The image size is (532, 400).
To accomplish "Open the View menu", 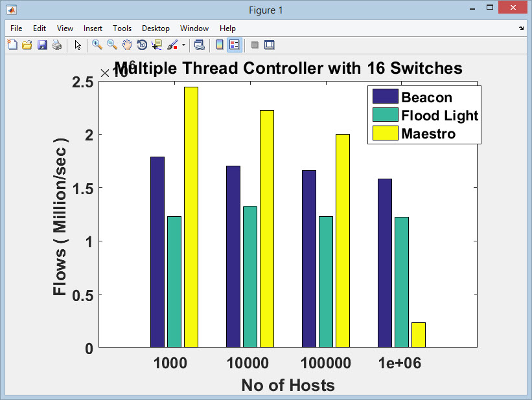I will click(65, 28).
